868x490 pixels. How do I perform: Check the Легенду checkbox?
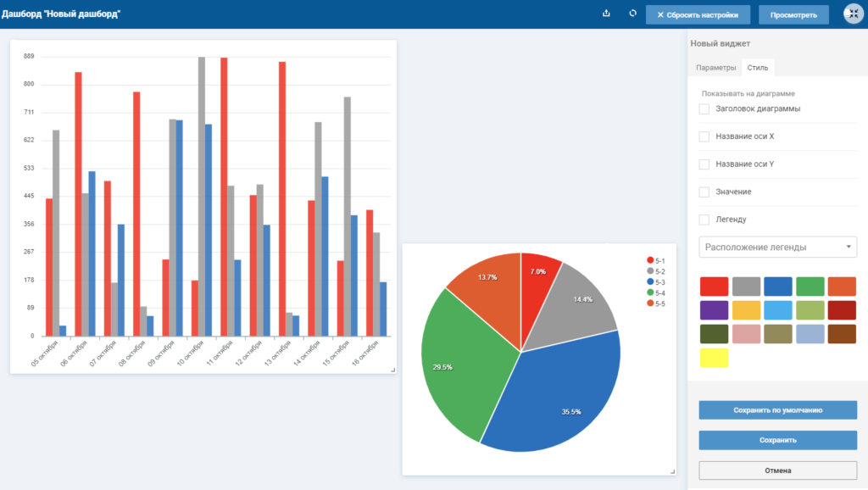[704, 220]
